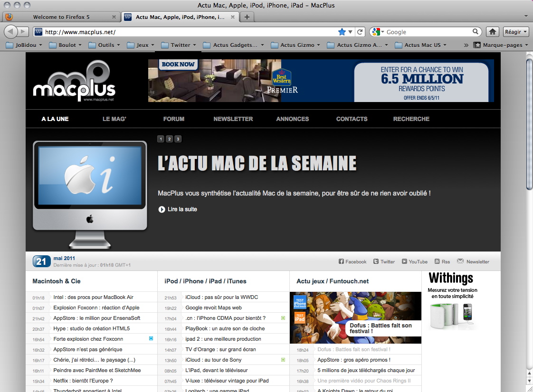Open headline iCloud : pas sûr pour la WWDC
The image size is (533, 392).
click(x=222, y=297)
